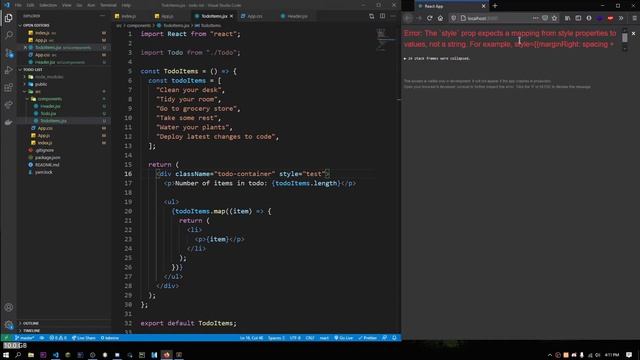Reload the page in Firefox
Screen dimensions: 640x360
(x=429, y=18)
